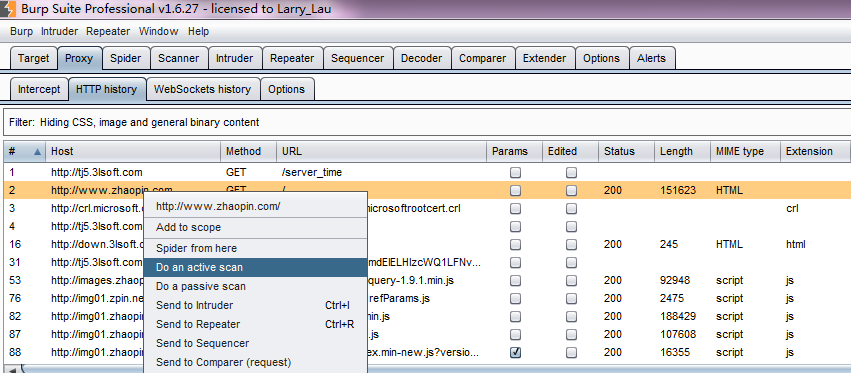The width and height of the screenshot is (851, 373).
Task: Sort by the URL column header
Action: point(382,151)
